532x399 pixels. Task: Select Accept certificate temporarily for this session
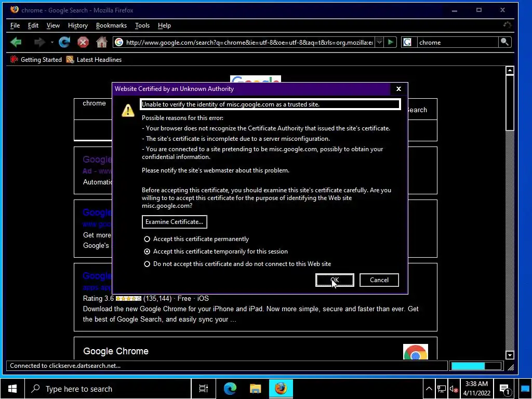coord(216,251)
